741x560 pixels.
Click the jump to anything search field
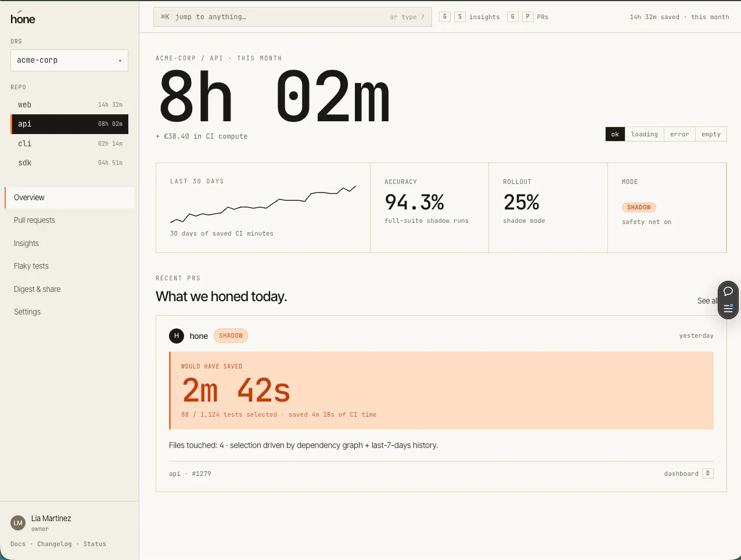(x=293, y=17)
